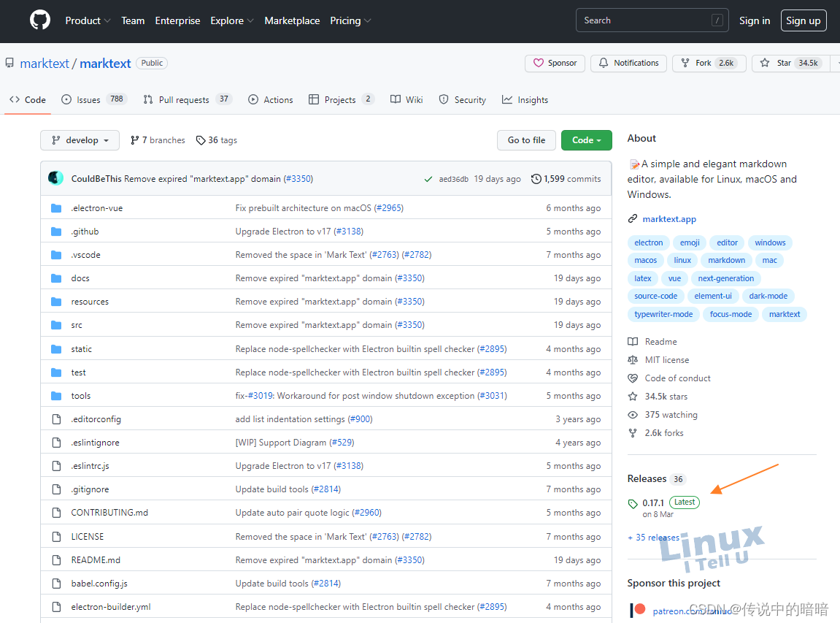840x623 pixels.
Task: Click the tools folder icon
Action: click(56, 396)
